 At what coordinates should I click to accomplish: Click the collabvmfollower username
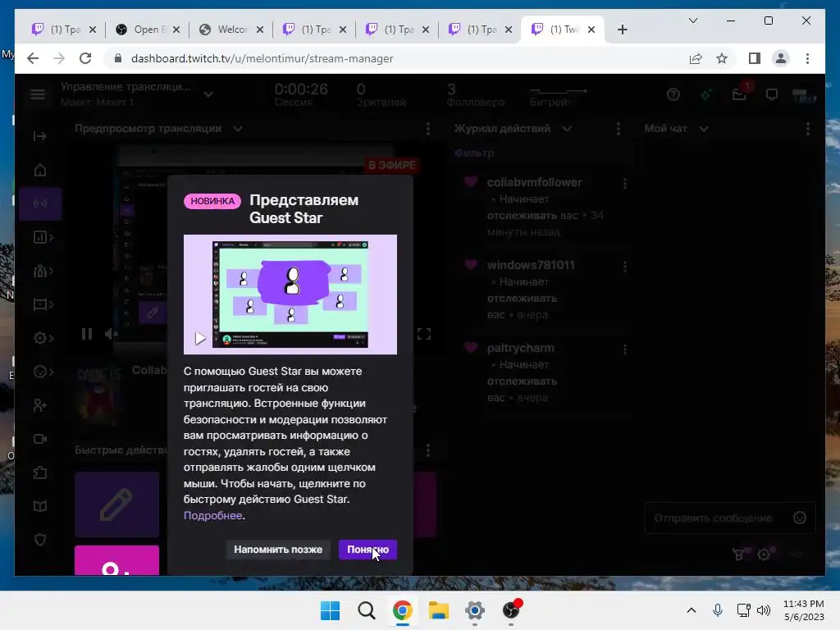(x=534, y=182)
